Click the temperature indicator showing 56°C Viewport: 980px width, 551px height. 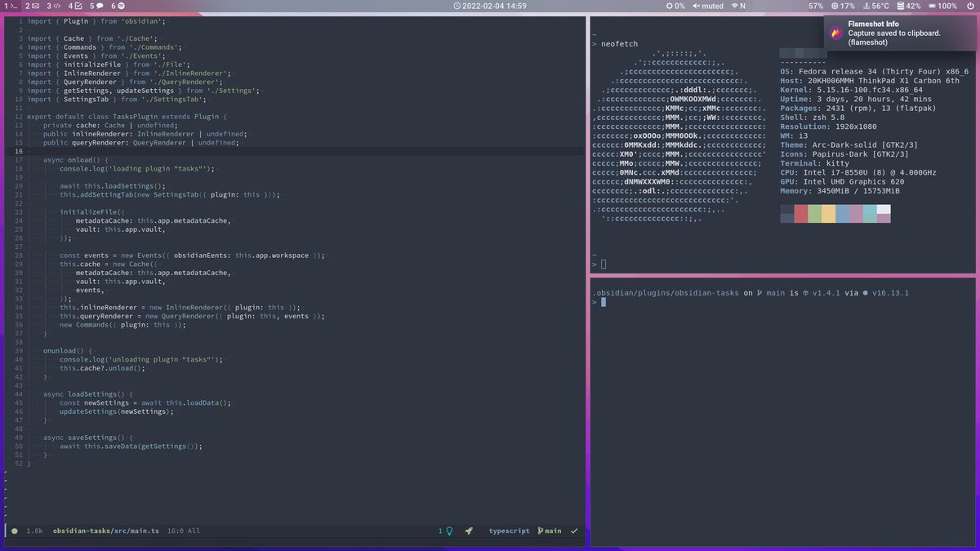[876, 6]
